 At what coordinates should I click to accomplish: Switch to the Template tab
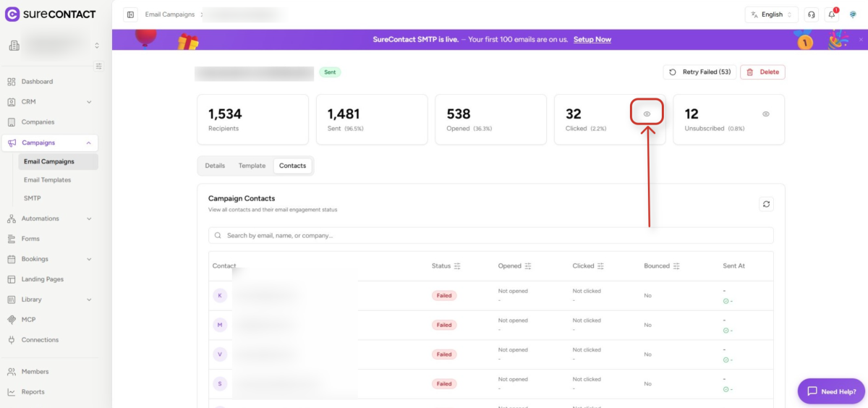tap(252, 166)
